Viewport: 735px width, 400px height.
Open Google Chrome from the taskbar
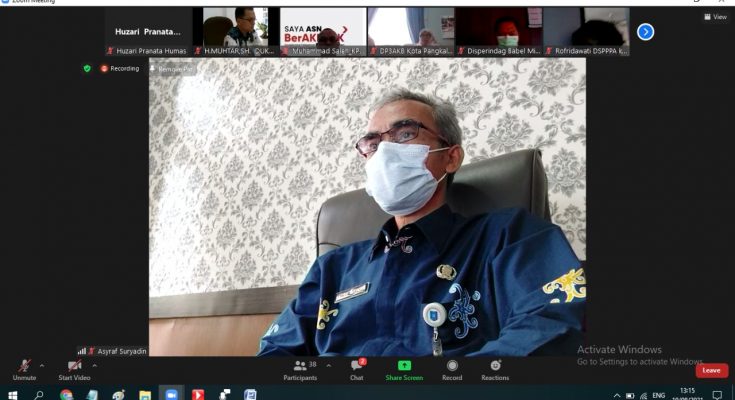tap(66, 395)
